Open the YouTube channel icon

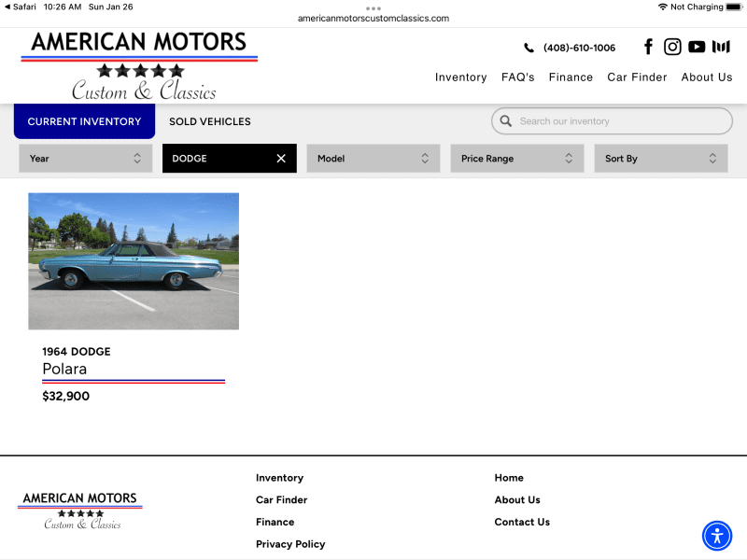[x=697, y=47]
